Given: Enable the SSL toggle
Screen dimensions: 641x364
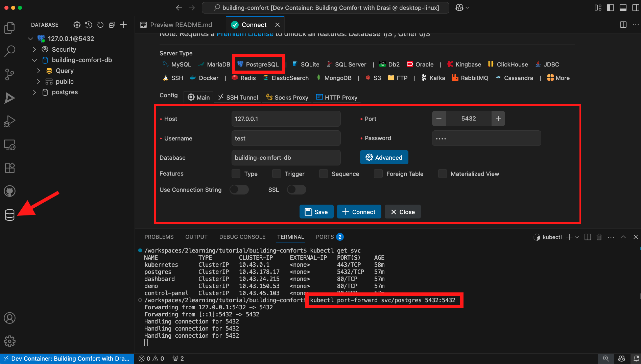Looking at the screenshot, I should click(296, 189).
